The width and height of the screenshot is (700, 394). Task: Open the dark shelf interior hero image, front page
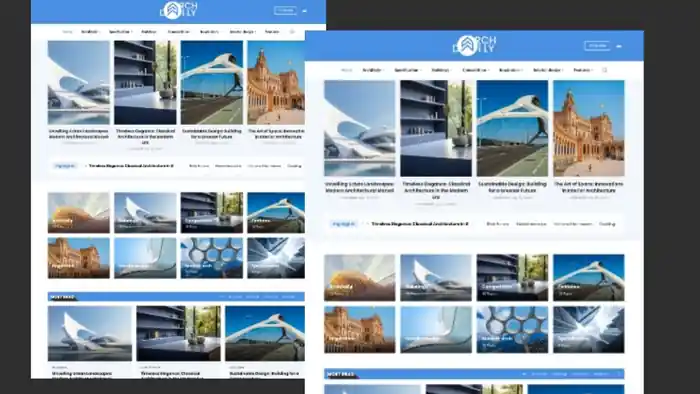tap(436, 128)
